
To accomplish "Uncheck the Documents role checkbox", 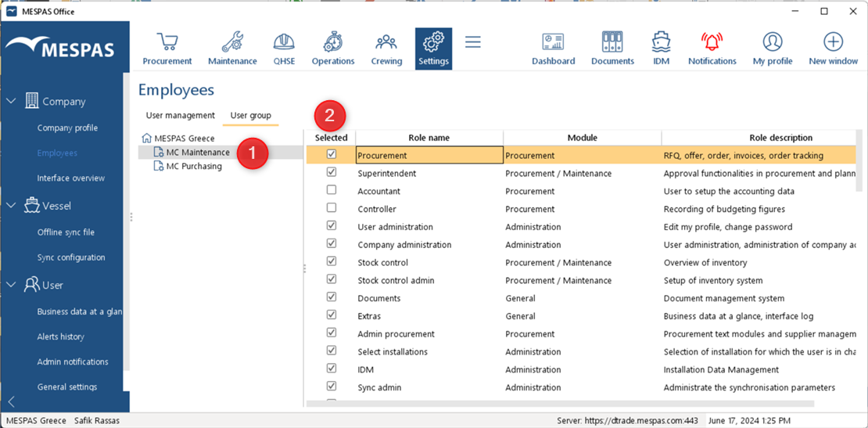I will pos(331,297).
